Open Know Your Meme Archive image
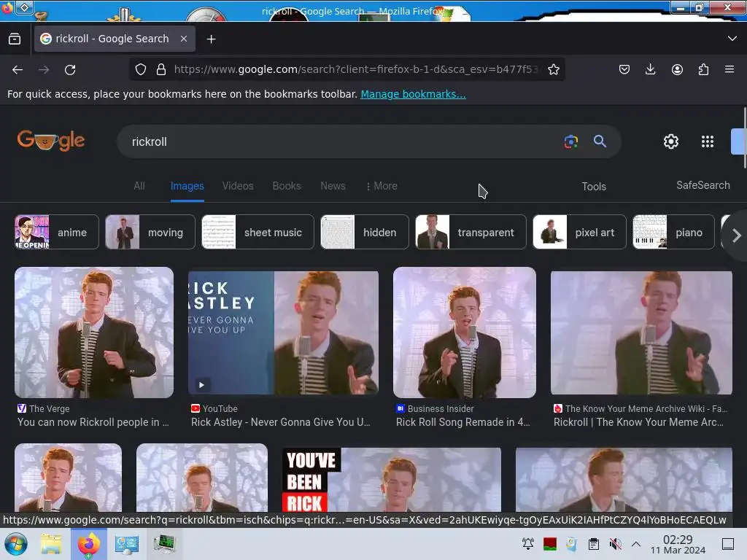This screenshot has height=560, width=747. point(641,332)
